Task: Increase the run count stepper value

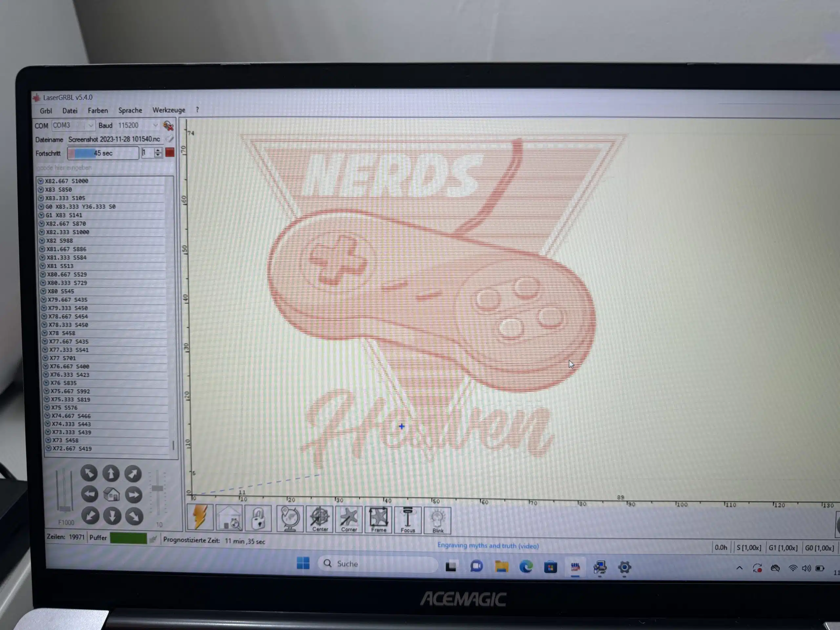Action: pos(158,150)
